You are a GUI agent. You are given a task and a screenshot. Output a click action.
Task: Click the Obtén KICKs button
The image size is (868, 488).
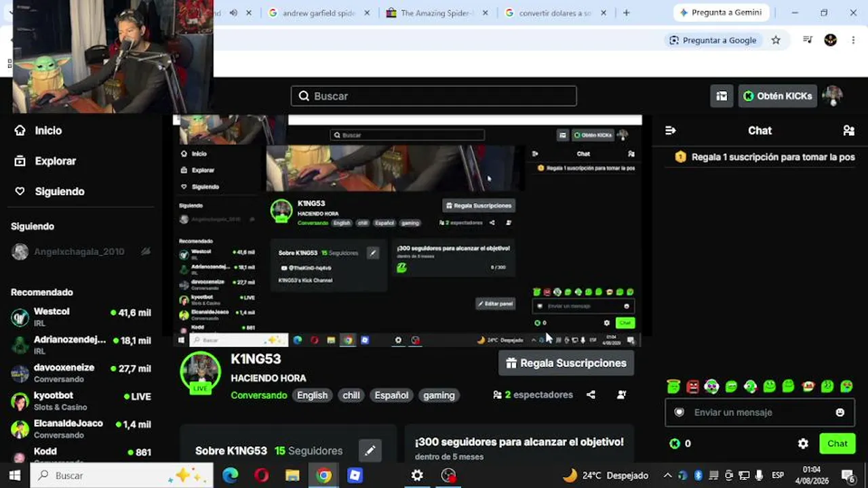[776, 96]
